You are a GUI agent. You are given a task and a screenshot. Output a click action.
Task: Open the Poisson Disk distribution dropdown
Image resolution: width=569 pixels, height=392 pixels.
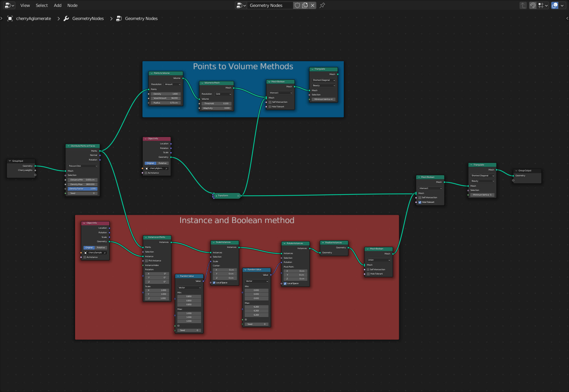(83, 166)
